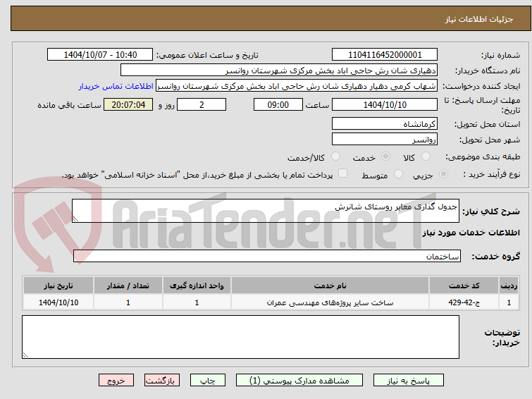Image resolution: width=532 pixels, height=399 pixels.
Task: Click the خروج exit button
Action: point(116,381)
